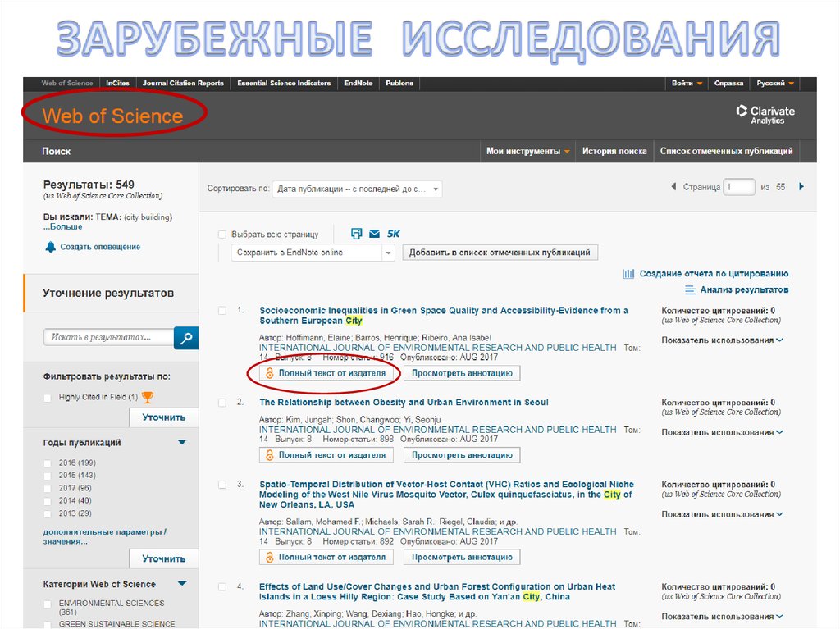Collapse the 'Категории Web of Science' section
Image resolution: width=840 pixels, height=629 pixels.
pos(182,583)
